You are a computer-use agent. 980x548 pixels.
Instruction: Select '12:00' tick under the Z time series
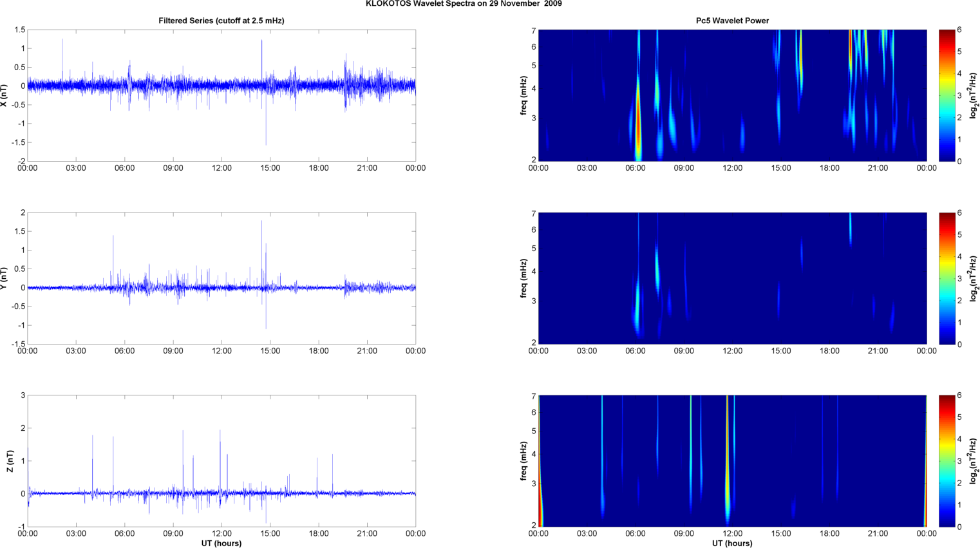(x=221, y=533)
